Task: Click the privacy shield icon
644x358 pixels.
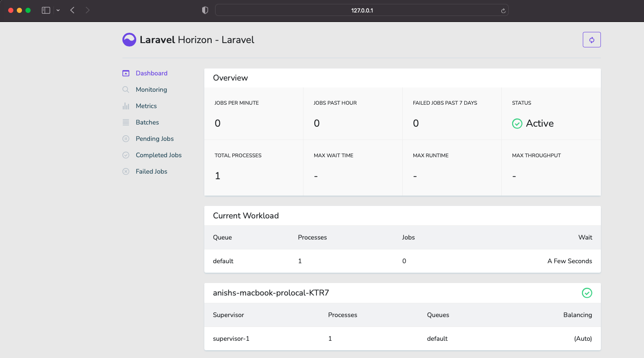Action: tap(205, 10)
